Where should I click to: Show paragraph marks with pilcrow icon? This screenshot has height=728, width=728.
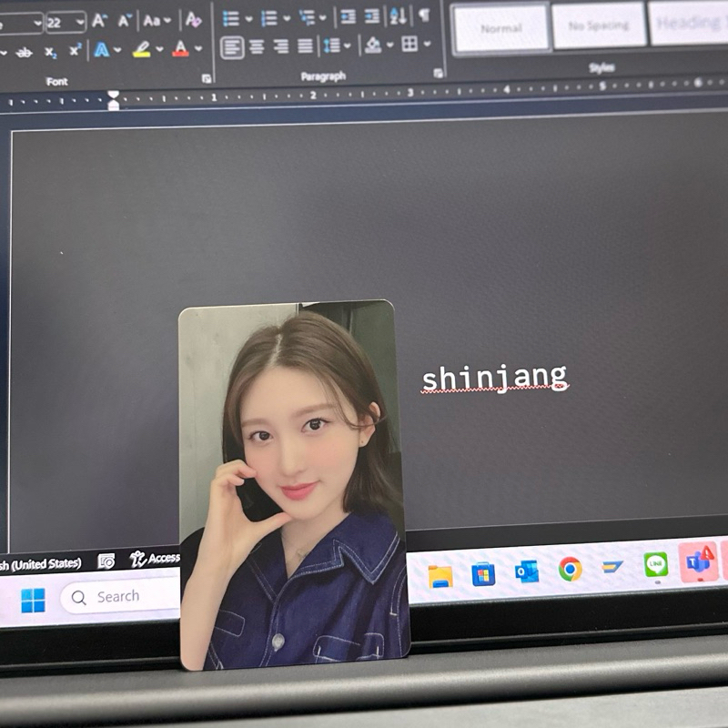coord(423,15)
